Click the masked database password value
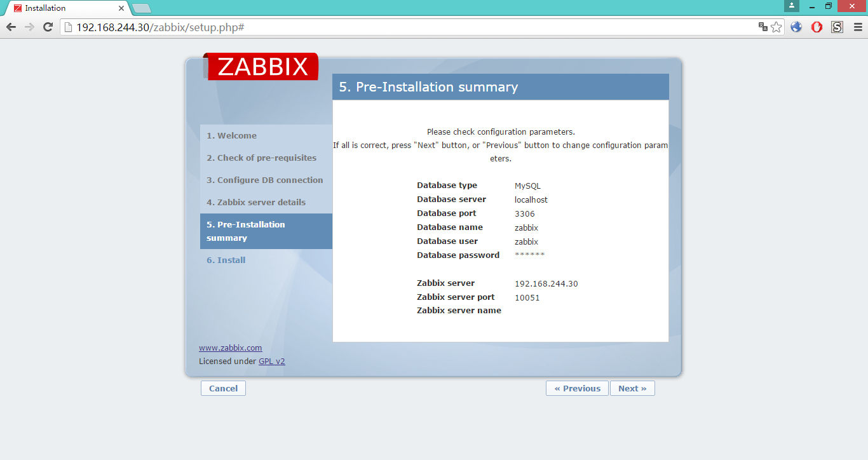The width and height of the screenshot is (868, 460). (529, 255)
